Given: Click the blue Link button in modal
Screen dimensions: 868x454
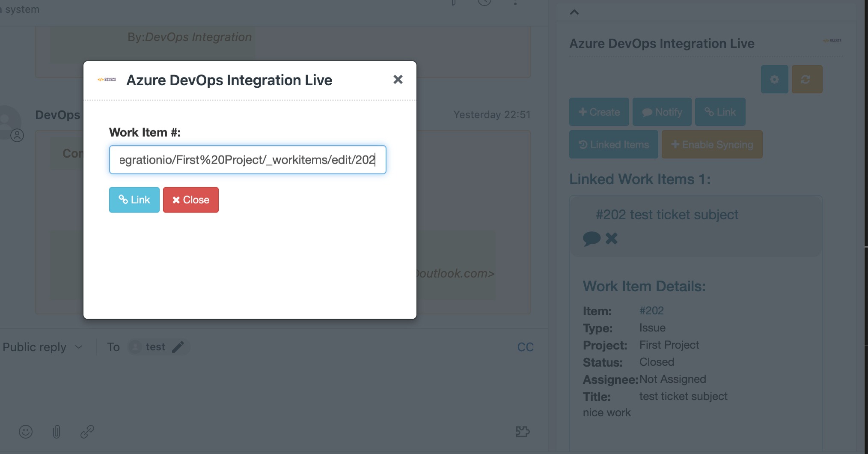Looking at the screenshot, I should coord(134,200).
